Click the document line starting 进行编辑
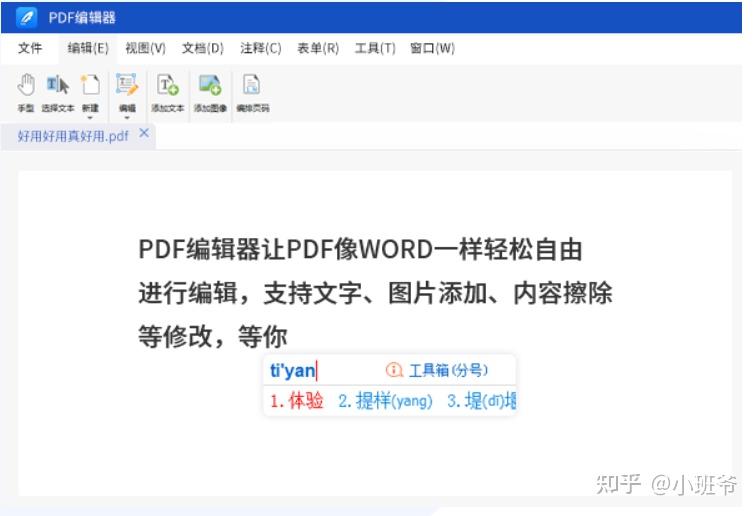Image resolution: width=756 pixels, height=516 pixels. pos(375,293)
